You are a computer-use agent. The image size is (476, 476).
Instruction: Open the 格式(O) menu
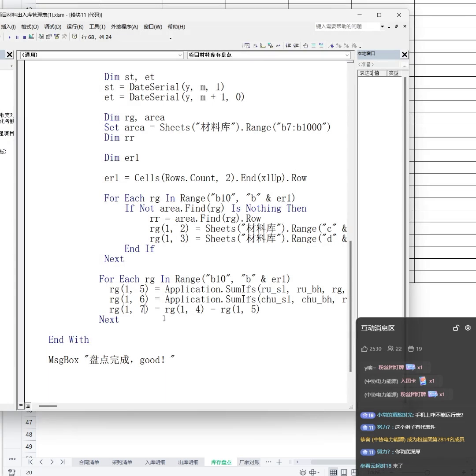coord(30,27)
